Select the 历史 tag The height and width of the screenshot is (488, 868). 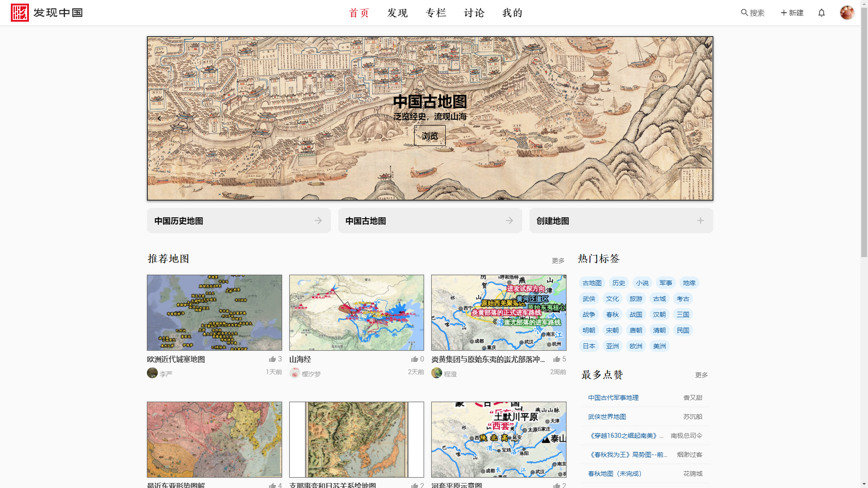tap(619, 283)
